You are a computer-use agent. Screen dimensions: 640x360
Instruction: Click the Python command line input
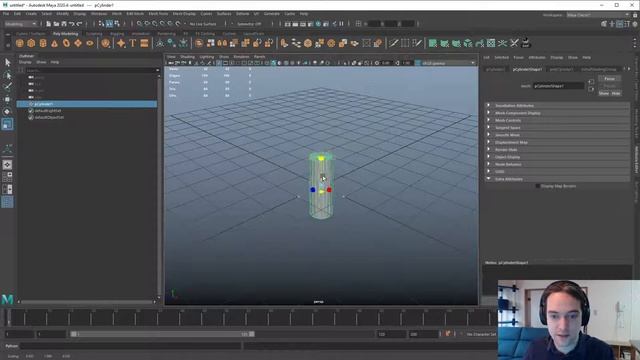tap(131, 346)
